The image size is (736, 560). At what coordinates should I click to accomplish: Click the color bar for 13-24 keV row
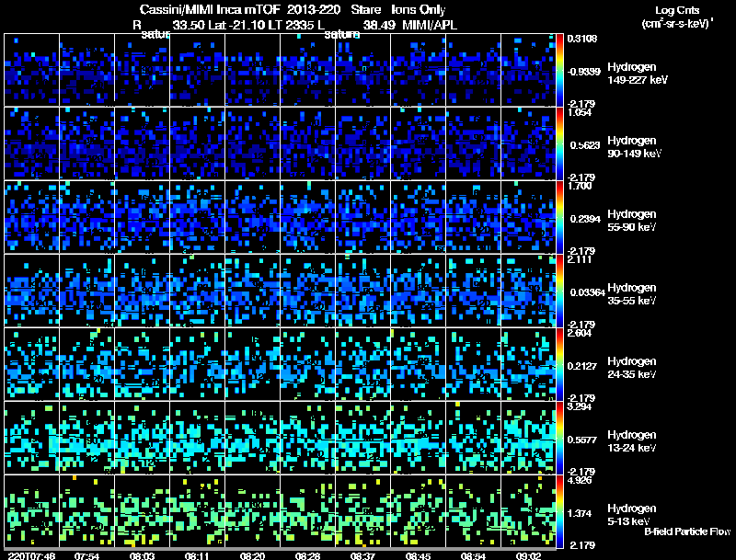[x=559, y=438]
